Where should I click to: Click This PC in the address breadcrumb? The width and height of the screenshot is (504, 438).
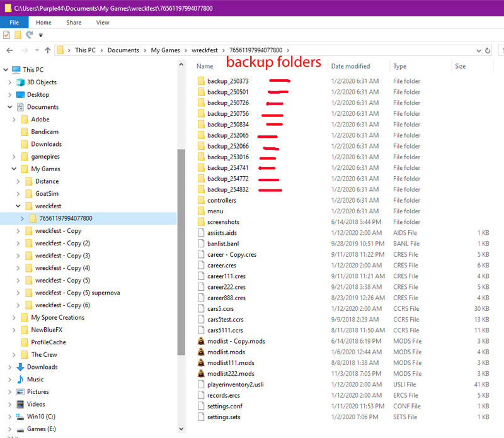(85, 50)
